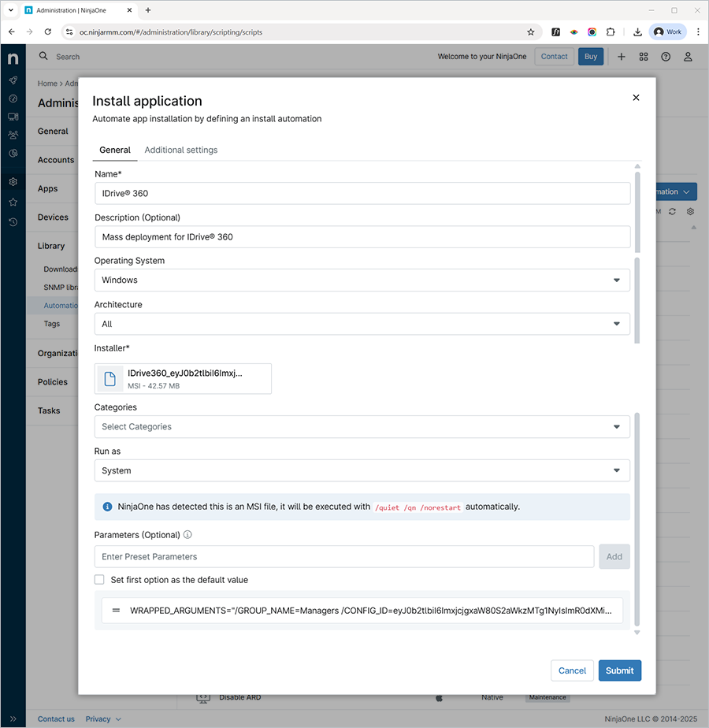Click the Submit button
The image size is (709, 728).
tap(620, 670)
